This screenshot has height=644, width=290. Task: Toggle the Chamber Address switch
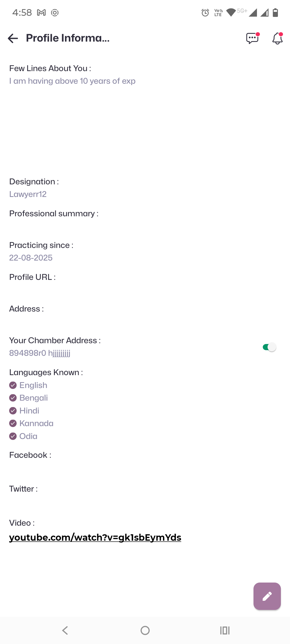[x=269, y=347]
